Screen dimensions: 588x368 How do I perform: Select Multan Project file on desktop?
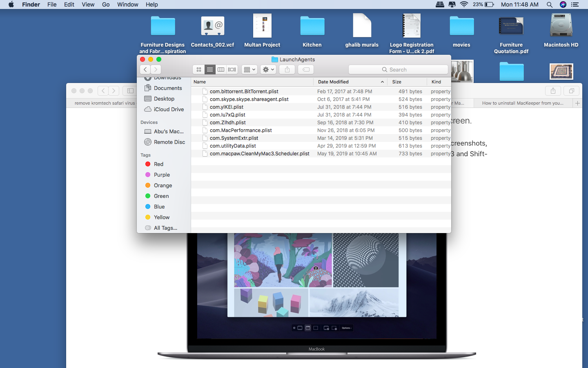[262, 31]
